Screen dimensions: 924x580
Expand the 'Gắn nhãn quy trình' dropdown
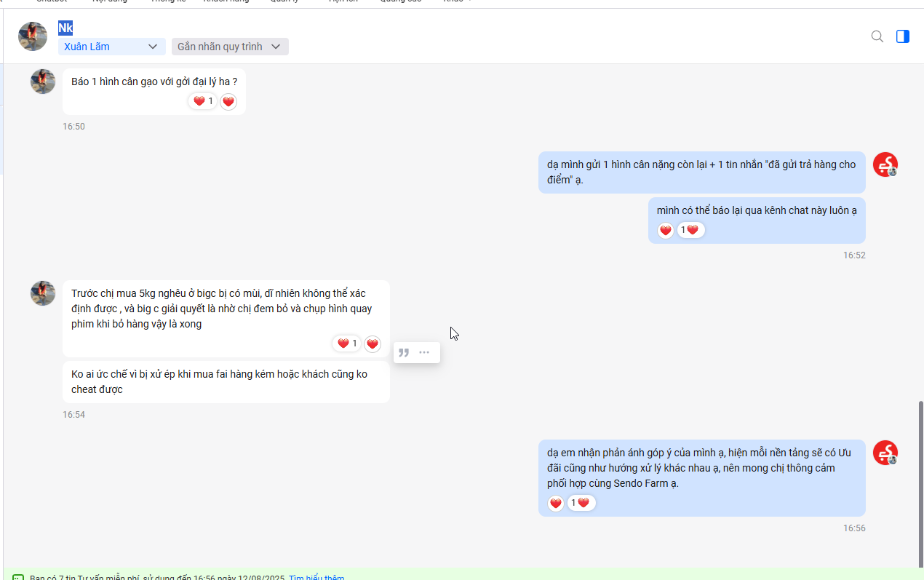coord(230,47)
